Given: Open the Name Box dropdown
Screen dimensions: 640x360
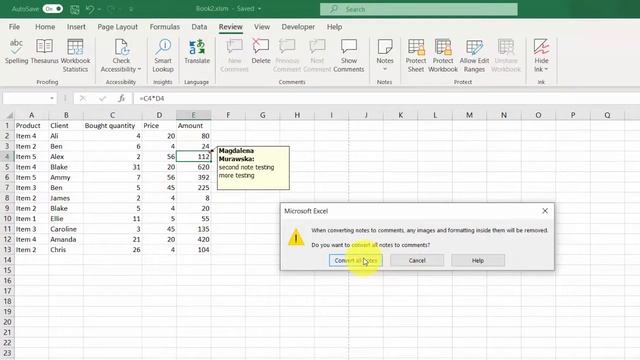Looking at the screenshot, I should pos(52,98).
